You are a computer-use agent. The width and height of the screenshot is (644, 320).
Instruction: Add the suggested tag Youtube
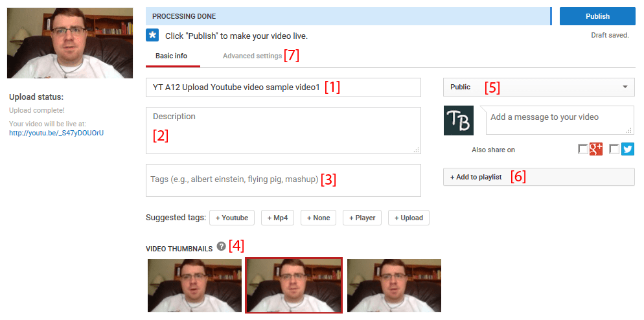[232, 218]
